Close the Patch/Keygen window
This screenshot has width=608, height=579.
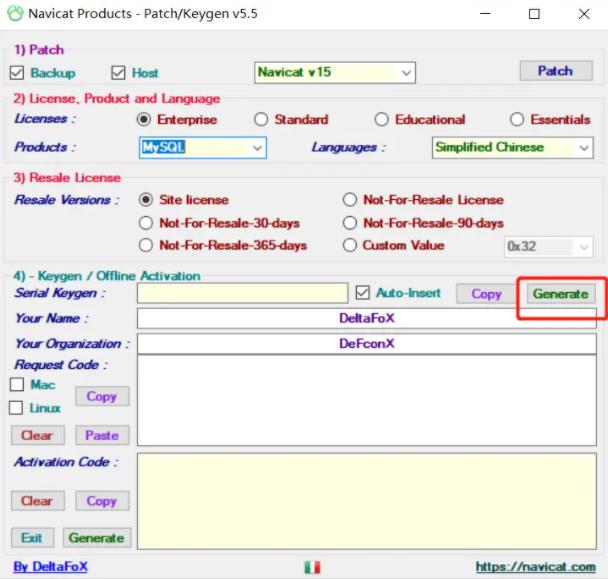click(584, 14)
